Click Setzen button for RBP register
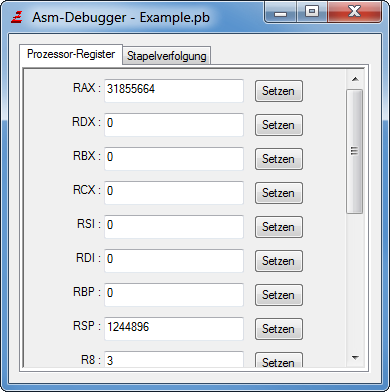 click(279, 295)
